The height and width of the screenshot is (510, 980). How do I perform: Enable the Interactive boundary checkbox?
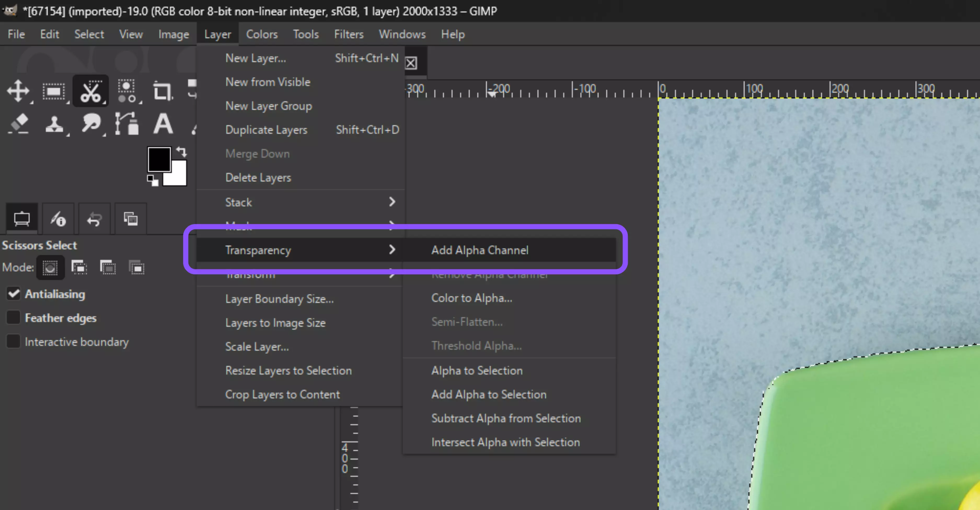[x=14, y=341]
